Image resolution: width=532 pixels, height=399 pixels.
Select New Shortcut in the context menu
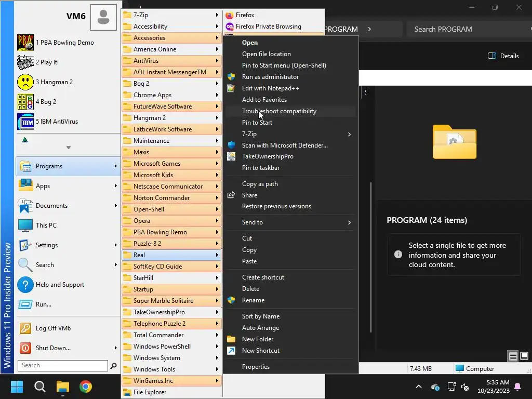click(290, 351)
